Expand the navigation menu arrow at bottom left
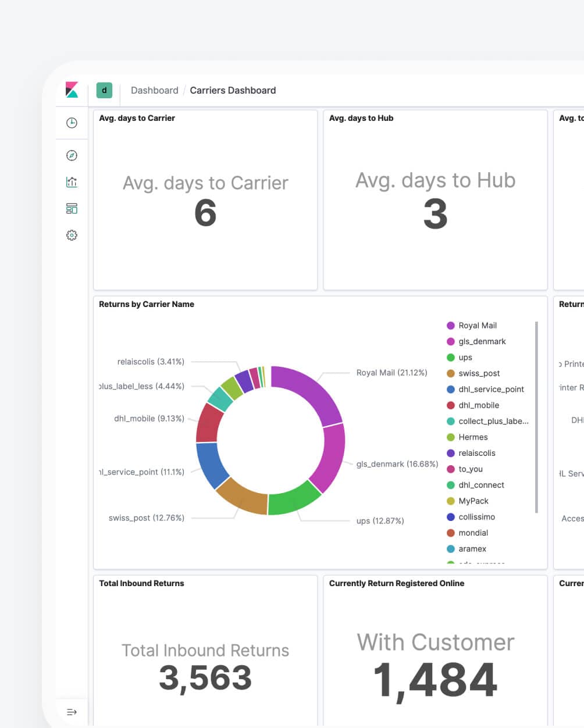584x728 pixels. (x=72, y=711)
